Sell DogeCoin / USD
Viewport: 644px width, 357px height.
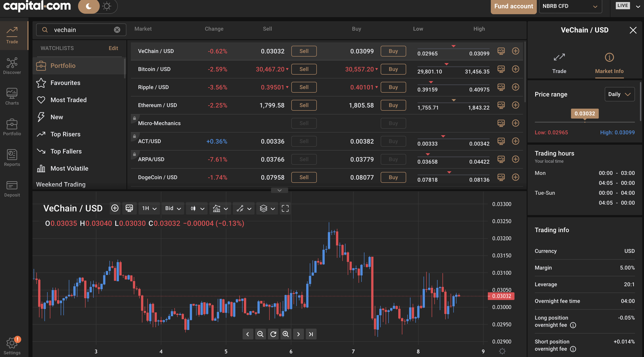pos(304,177)
